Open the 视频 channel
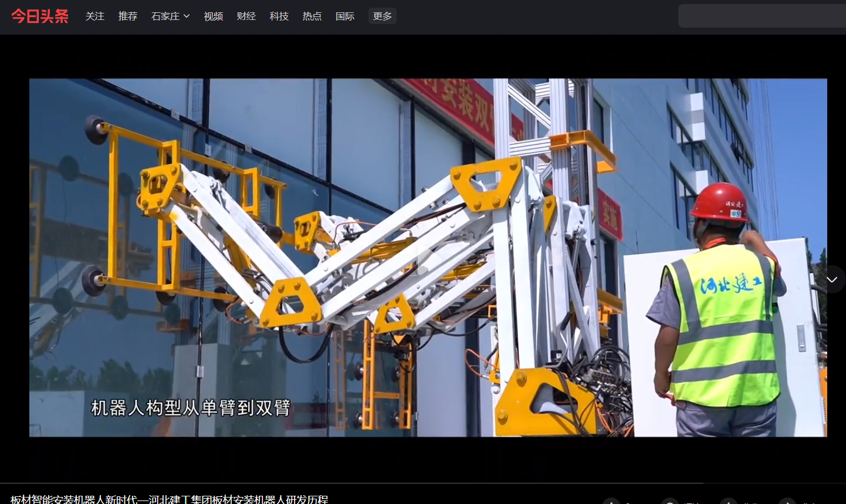Viewport: 846px width, 504px height. tap(214, 16)
